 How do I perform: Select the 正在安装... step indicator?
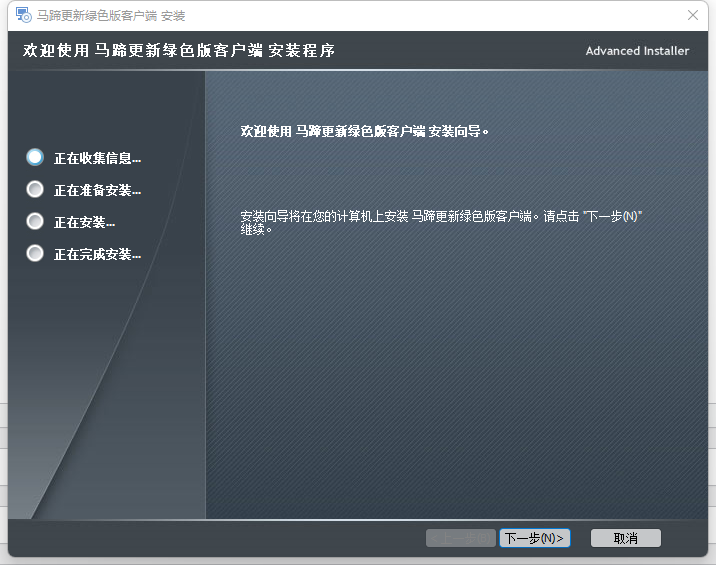(x=35, y=222)
